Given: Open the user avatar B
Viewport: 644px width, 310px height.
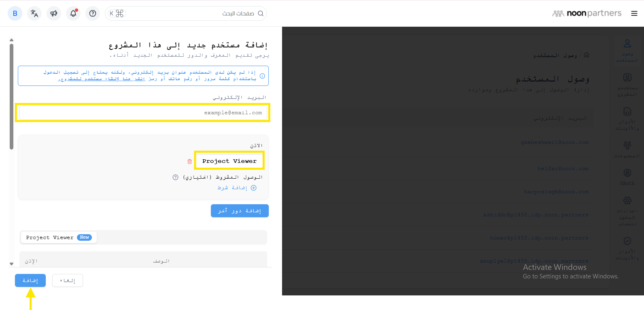Looking at the screenshot, I should tap(15, 13).
